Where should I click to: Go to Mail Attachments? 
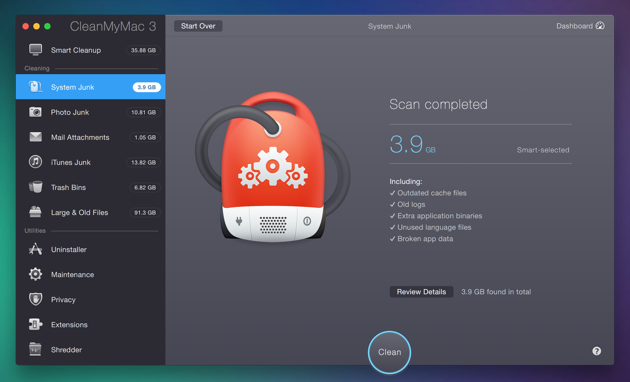coord(90,137)
